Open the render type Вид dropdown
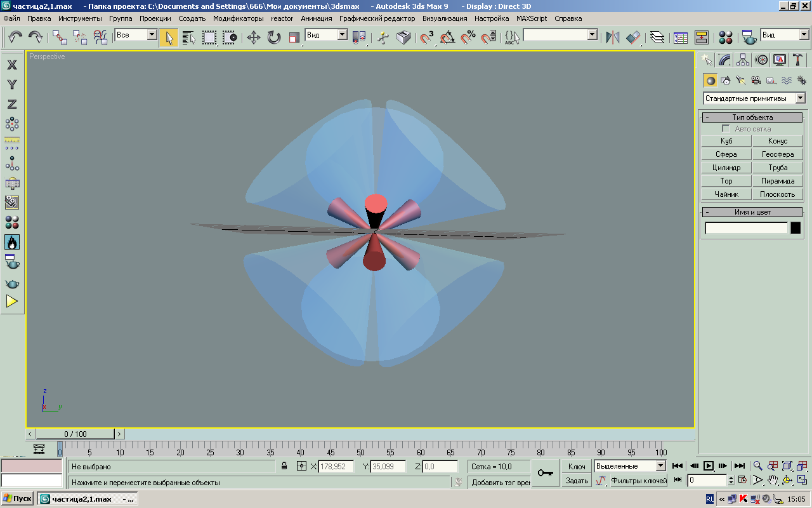The height and width of the screenshot is (508, 812). 784,35
